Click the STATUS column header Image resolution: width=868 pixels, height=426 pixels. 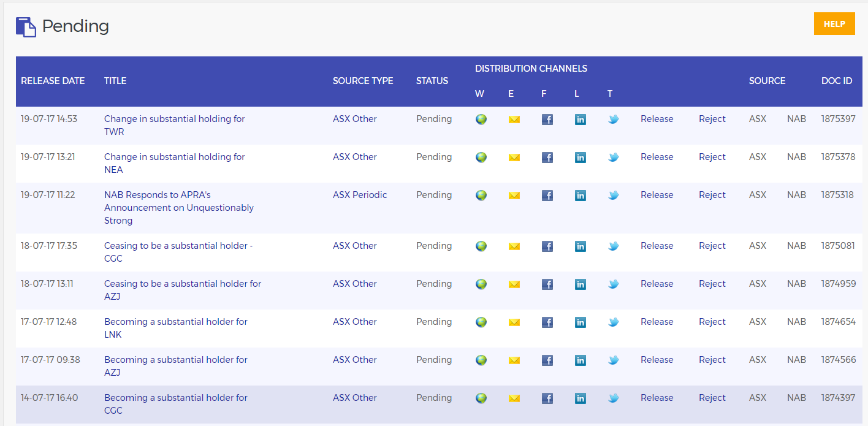click(432, 81)
